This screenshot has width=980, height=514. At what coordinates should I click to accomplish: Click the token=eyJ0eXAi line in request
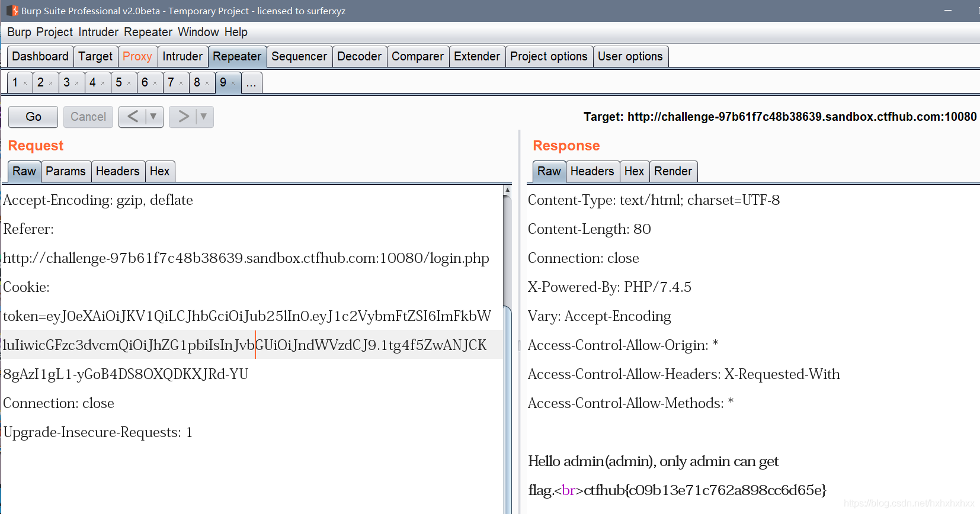[247, 316]
